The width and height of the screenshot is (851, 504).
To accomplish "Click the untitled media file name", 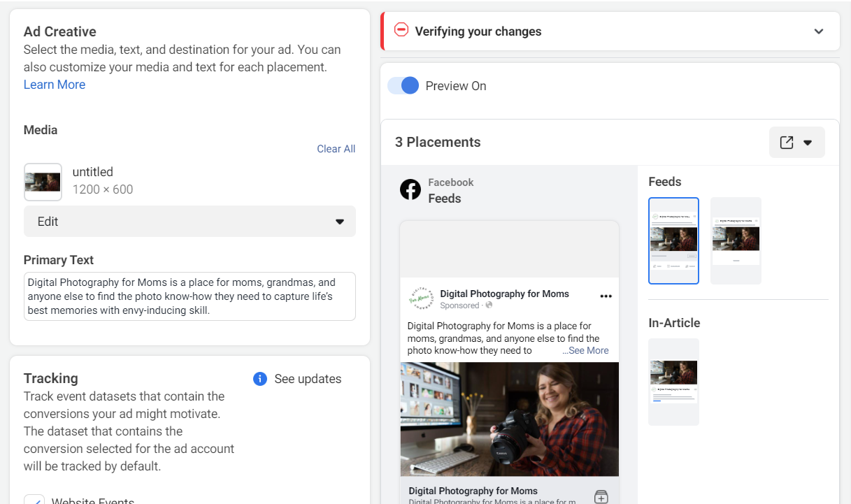I will [93, 172].
